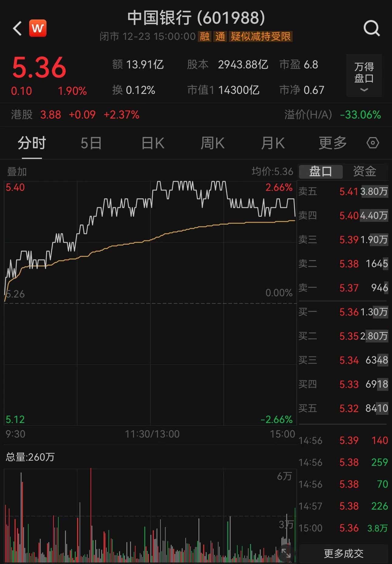
Task: Select the 5日 five-day tab
Action: tap(91, 143)
